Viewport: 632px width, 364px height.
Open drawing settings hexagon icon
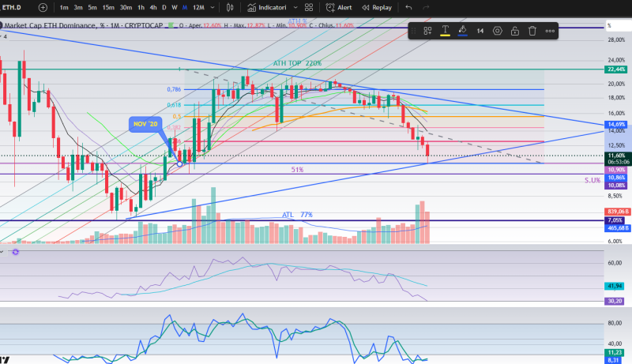[497, 31]
